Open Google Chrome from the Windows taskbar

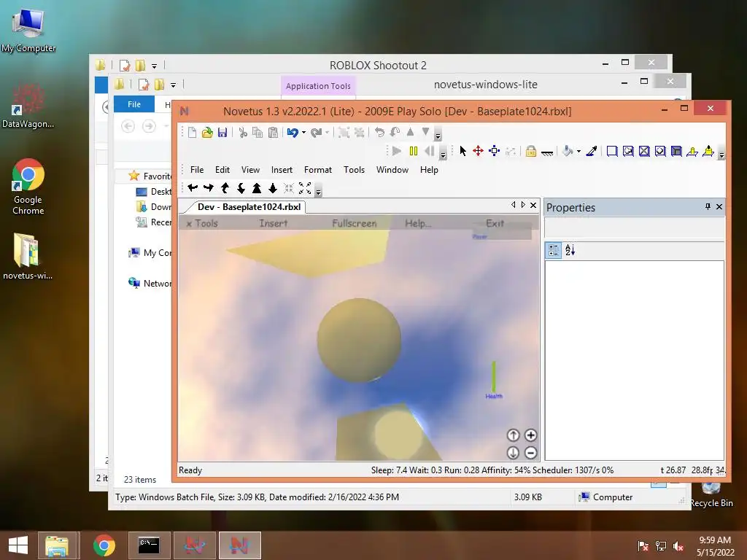click(x=104, y=545)
